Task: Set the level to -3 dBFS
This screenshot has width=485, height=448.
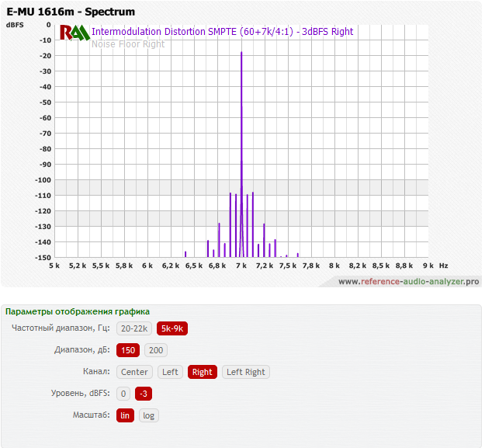Action: pyautogui.click(x=144, y=394)
